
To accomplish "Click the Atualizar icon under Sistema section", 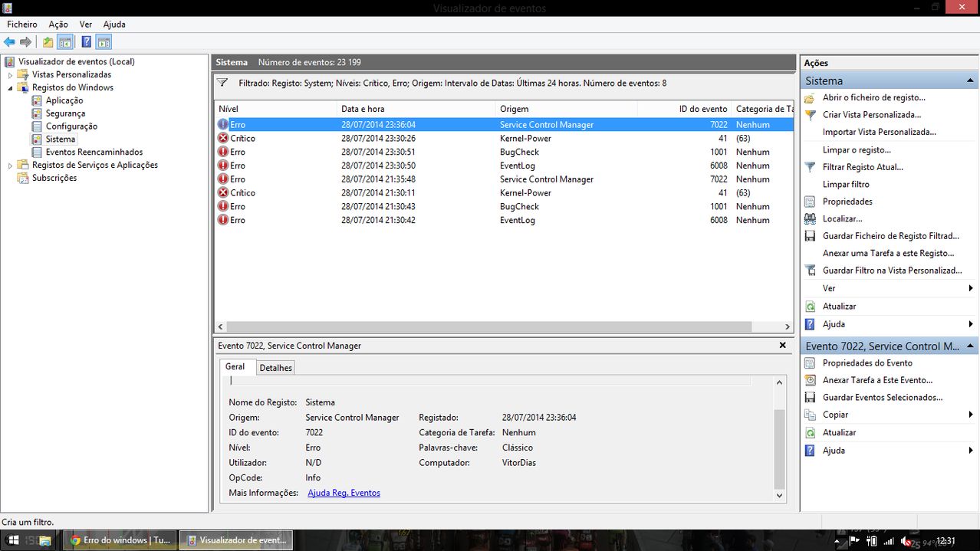I will coord(810,307).
